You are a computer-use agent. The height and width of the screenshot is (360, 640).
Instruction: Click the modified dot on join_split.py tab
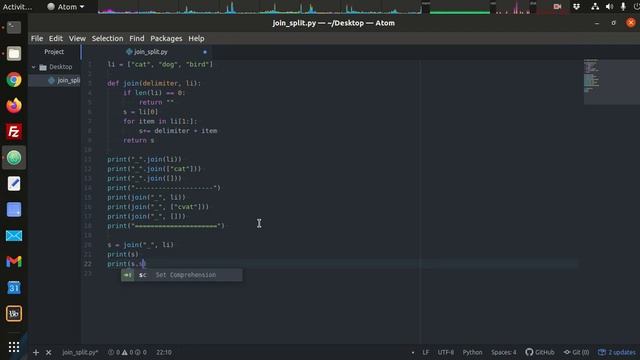pos(205,52)
